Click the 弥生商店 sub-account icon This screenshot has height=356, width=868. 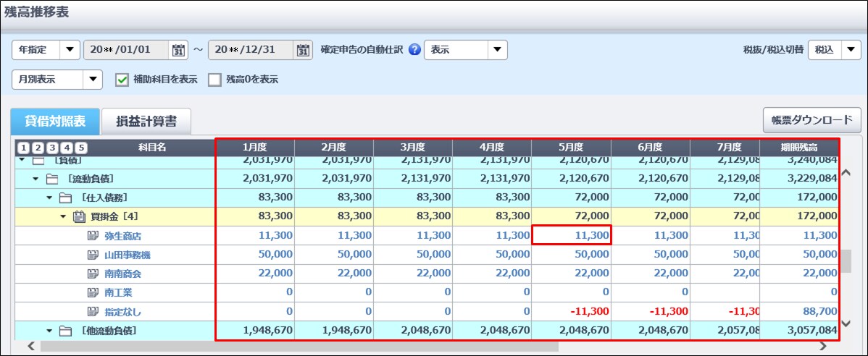pos(92,236)
